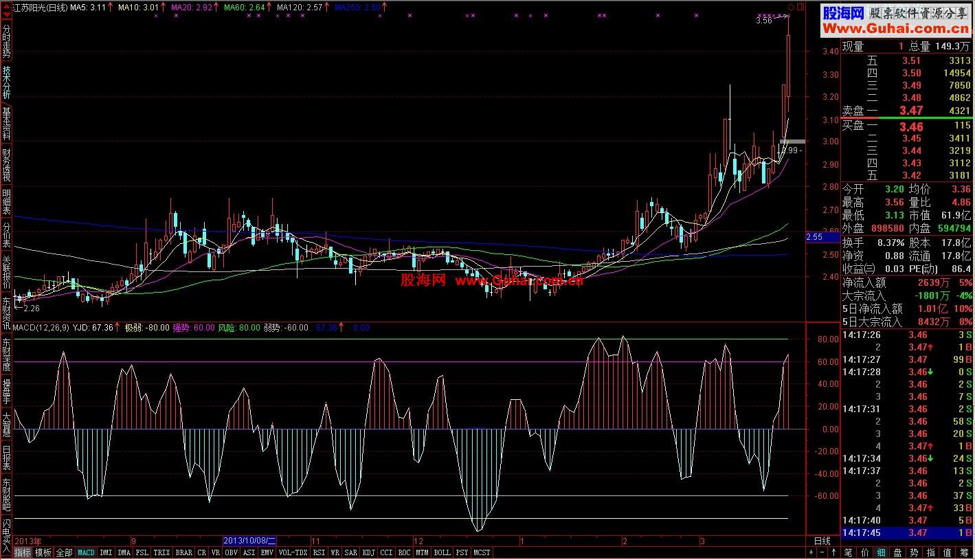Click MA60: 2.64 label

pos(245,6)
